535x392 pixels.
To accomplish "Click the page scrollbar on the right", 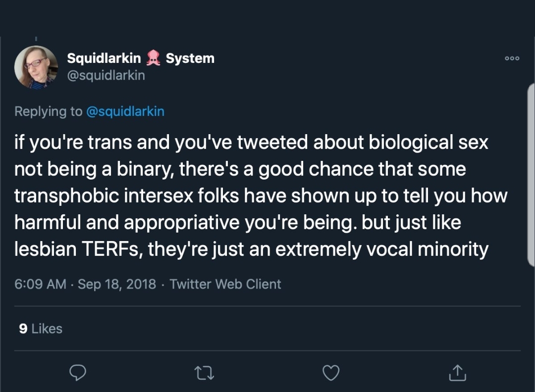I will point(531,173).
